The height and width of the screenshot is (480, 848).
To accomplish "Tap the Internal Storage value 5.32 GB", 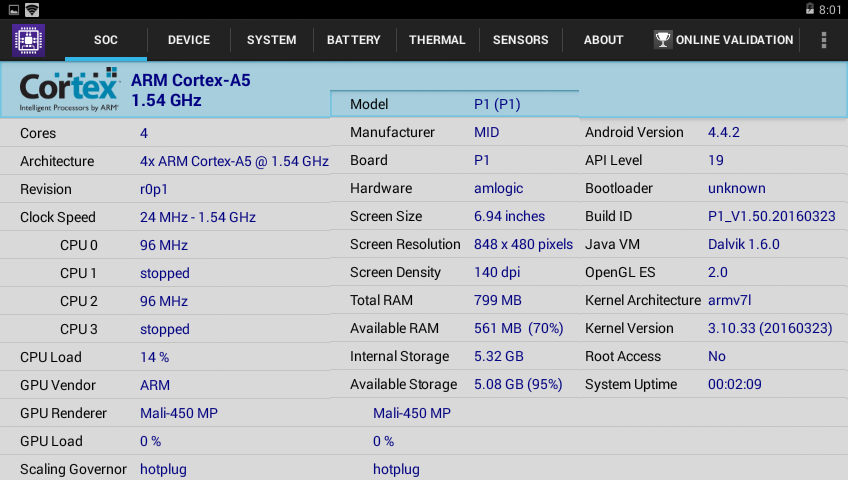I will click(499, 357).
